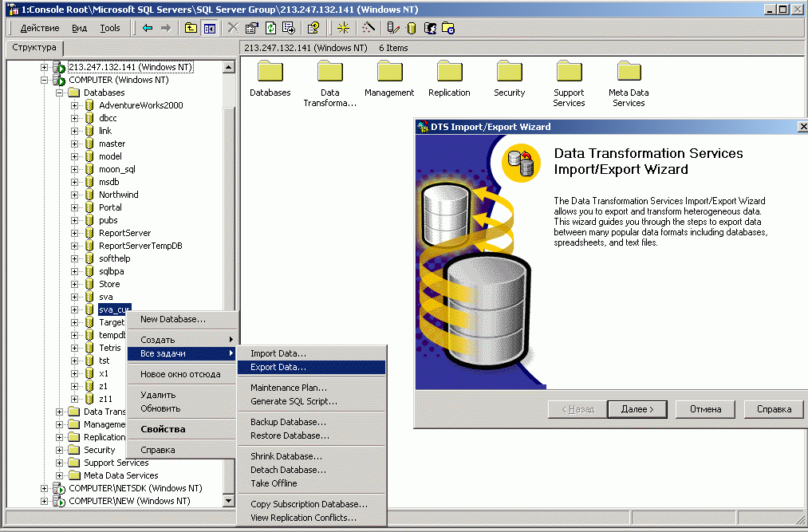Click the New Login toolbar icon
This screenshot has width=808, height=532.
[430, 29]
